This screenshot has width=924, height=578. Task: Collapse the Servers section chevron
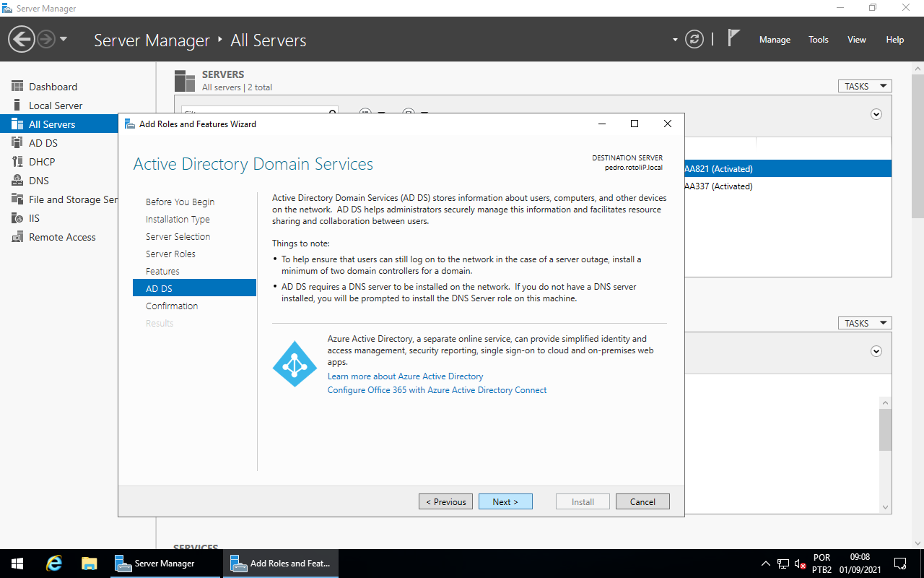point(876,114)
